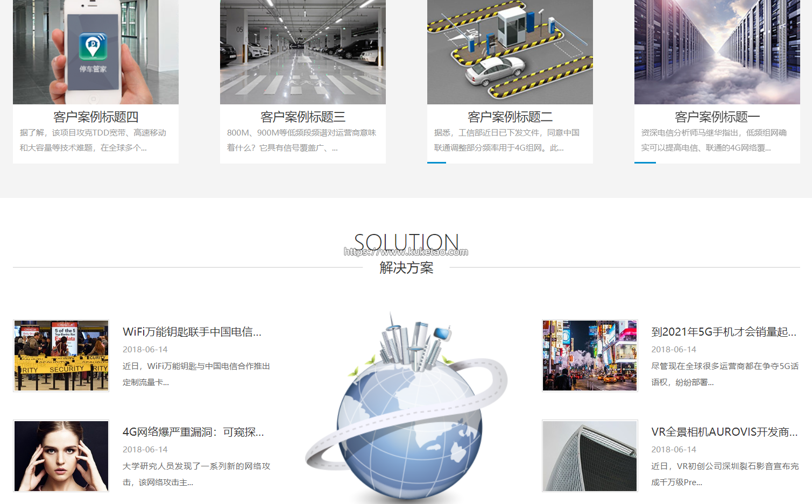The width and height of the screenshot is (812, 504).
Task: Select description text starting with 据悉，工信部近日已下发文件
Action: [507, 140]
